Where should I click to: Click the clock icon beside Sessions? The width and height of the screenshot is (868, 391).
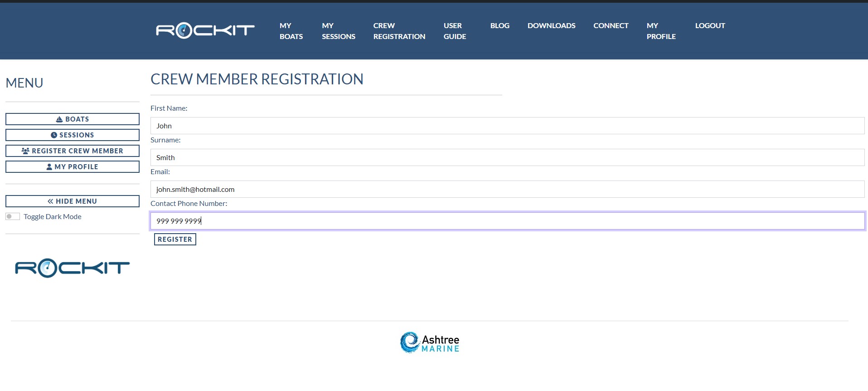tap(54, 135)
